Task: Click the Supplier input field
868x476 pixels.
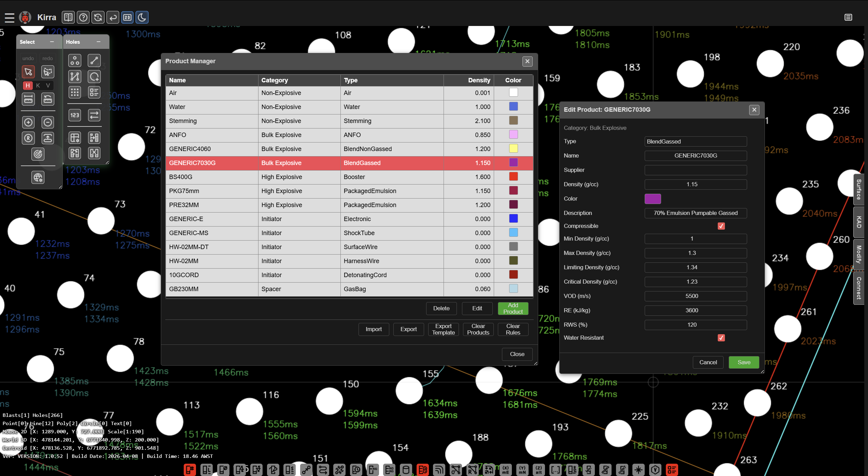Action: [696, 170]
